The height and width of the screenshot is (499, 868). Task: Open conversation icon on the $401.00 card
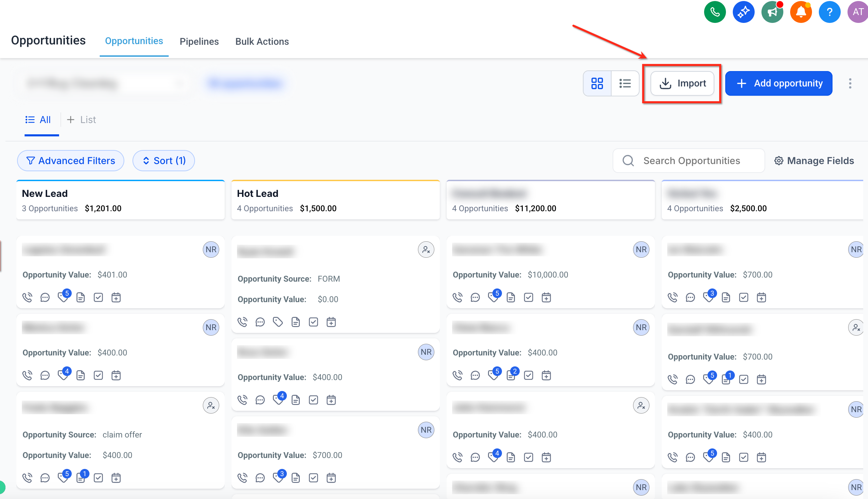45,297
